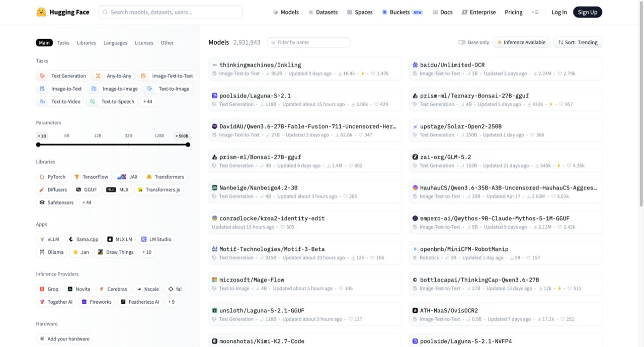Open Datasets in the top navigation
This screenshot has width=644, height=347.
[323, 12]
